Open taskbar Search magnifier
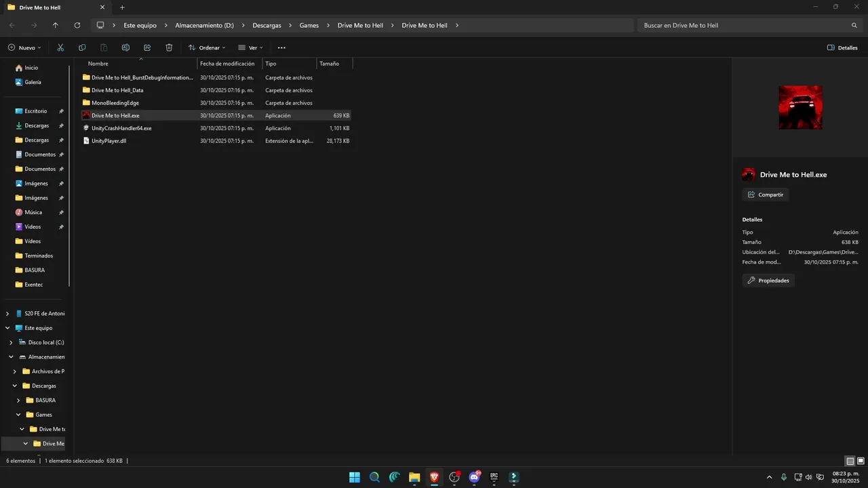The height and width of the screenshot is (488, 868). point(374,477)
